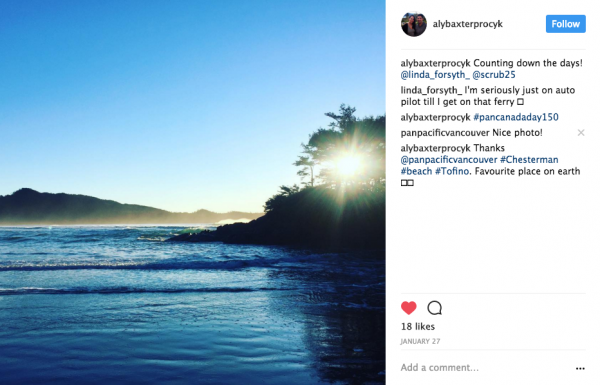Click the beach sunset photo
This screenshot has width=600, height=385.
pos(192,192)
